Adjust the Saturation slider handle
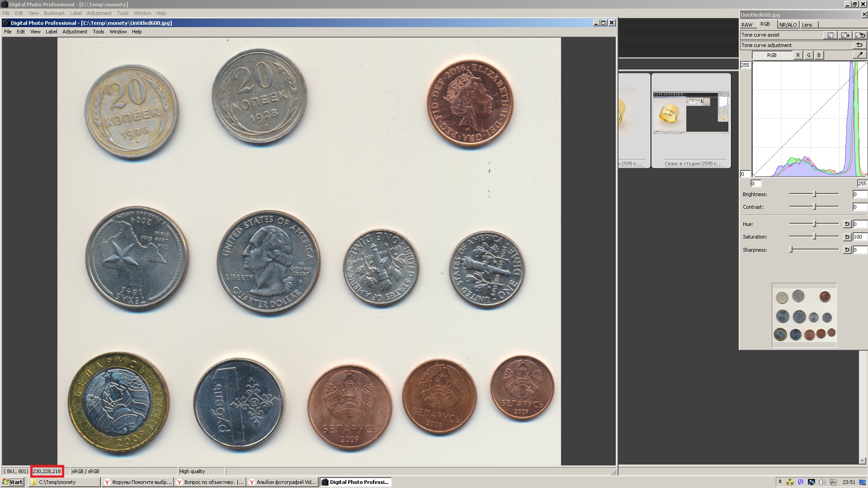 pos(814,236)
